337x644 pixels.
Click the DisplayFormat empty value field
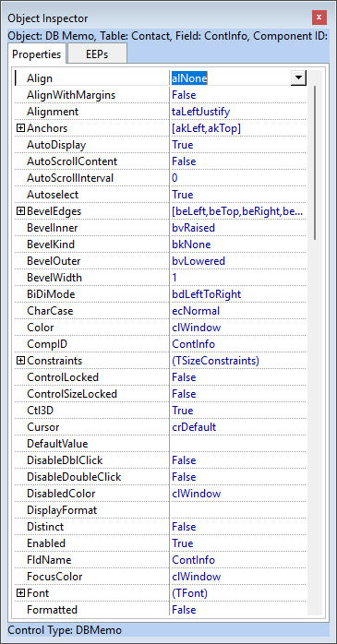(238, 510)
